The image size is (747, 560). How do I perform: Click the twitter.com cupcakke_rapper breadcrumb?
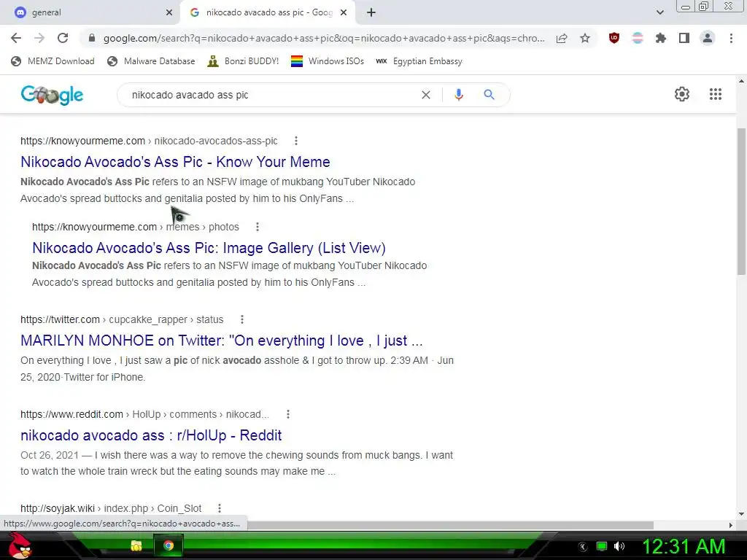pos(122,319)
